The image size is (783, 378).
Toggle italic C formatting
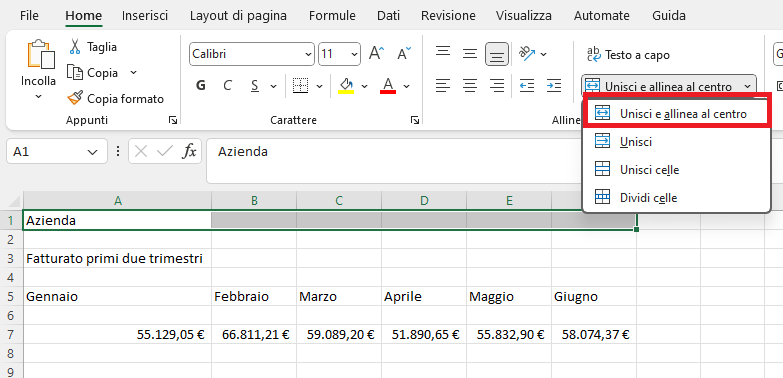point(227,86)
